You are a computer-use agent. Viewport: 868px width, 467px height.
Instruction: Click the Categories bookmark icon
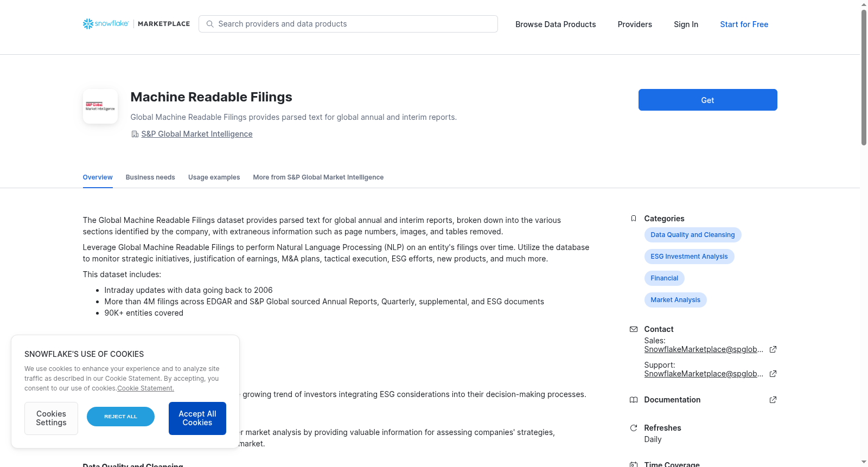(634, 219)
